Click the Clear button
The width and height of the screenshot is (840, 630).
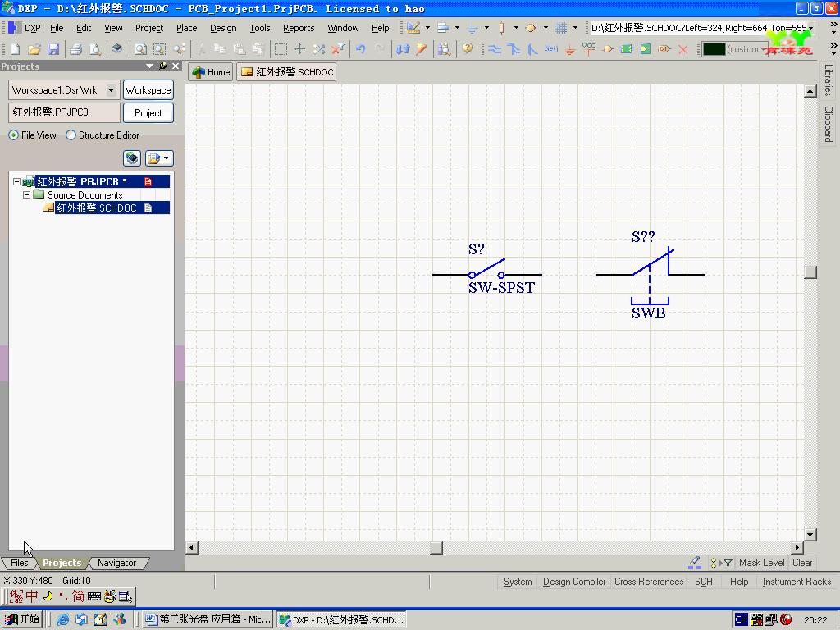pyautogui.click(x=802, y=563)
